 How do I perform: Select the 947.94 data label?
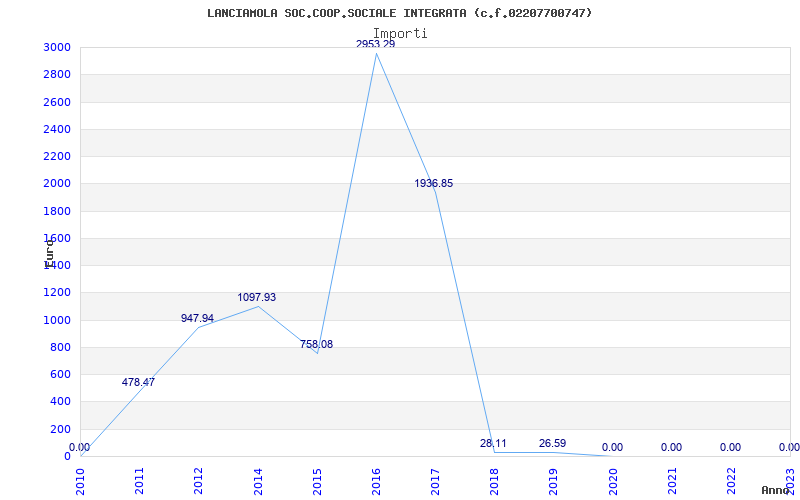click(x=197, y=318)
